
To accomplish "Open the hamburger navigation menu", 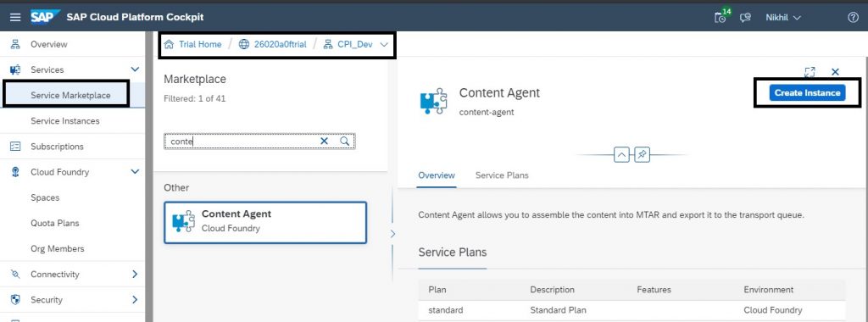I will 15,17.
